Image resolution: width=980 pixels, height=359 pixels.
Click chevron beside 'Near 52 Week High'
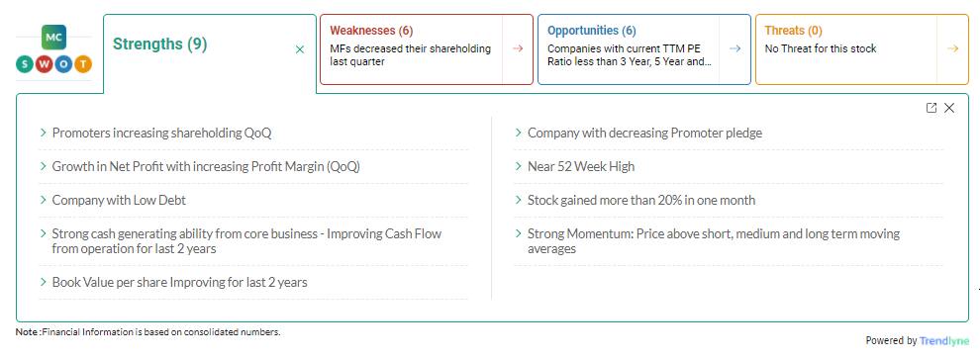pos(518,166)
